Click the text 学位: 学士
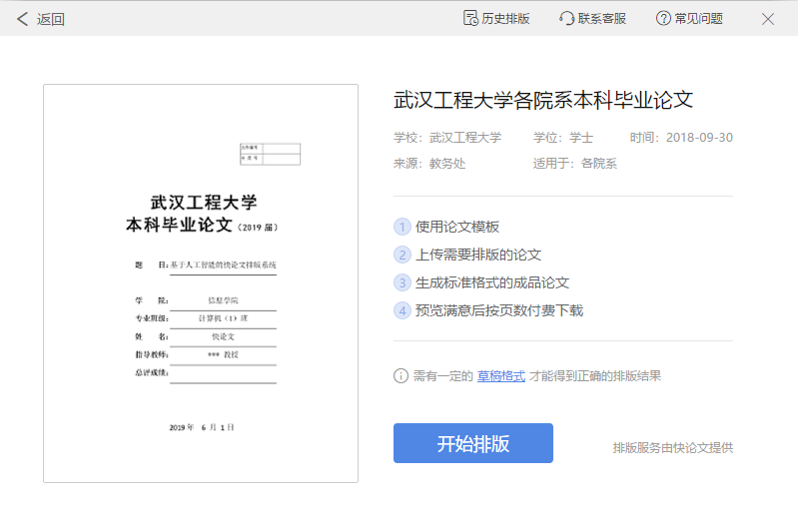Viewport: 798px width, 532px height. (x=563, y=138)
